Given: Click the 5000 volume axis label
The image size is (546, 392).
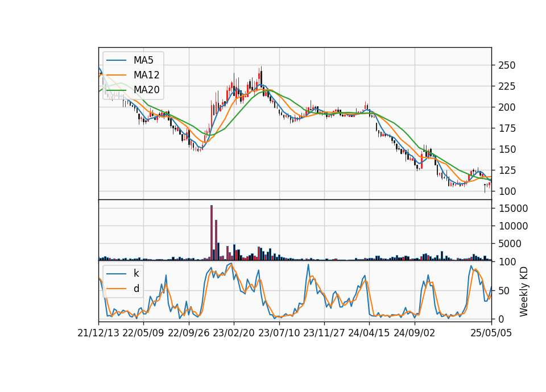Looking at the screenshot, I should point(510,244).
